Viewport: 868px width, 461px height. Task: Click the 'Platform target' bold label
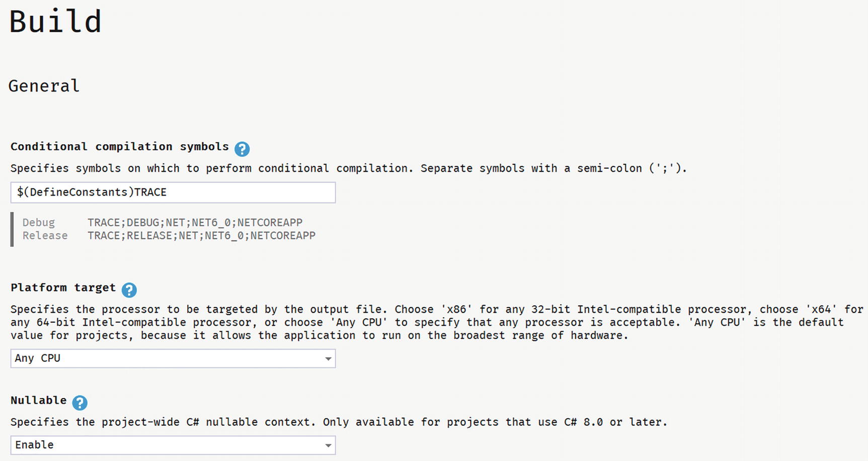pos(63,288)
